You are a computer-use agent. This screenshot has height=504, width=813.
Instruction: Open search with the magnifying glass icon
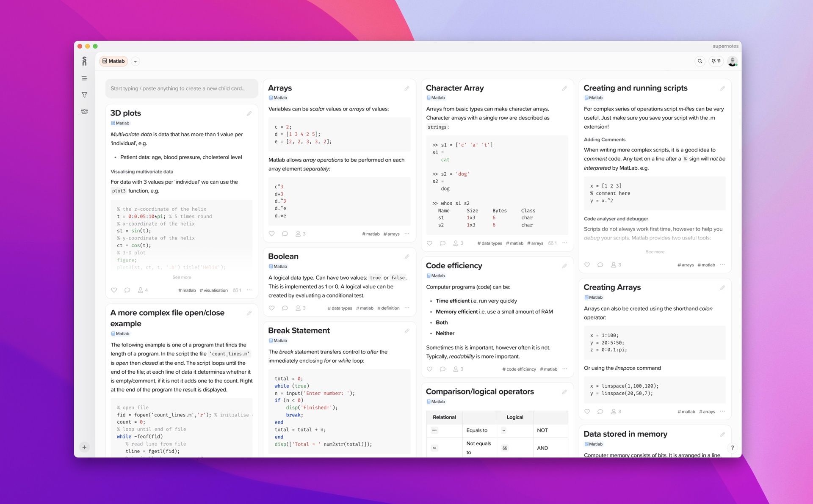(x=700, y=61)
